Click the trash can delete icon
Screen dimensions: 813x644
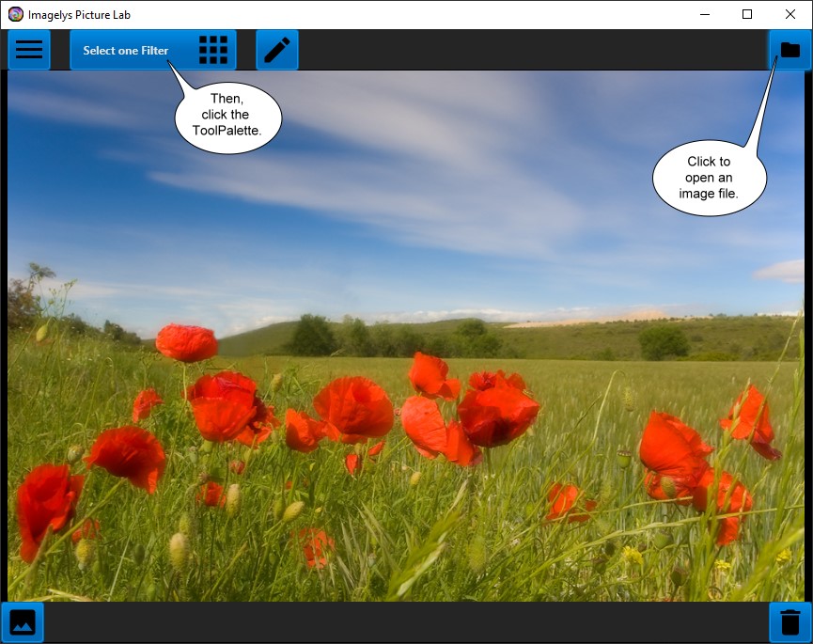(x=790, y=622)
